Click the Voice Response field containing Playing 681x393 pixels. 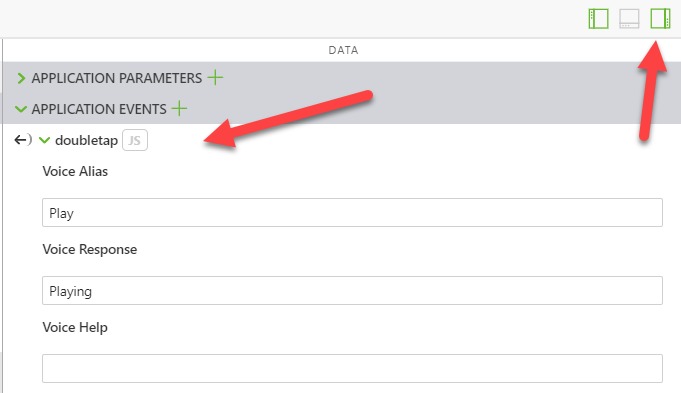352,291
